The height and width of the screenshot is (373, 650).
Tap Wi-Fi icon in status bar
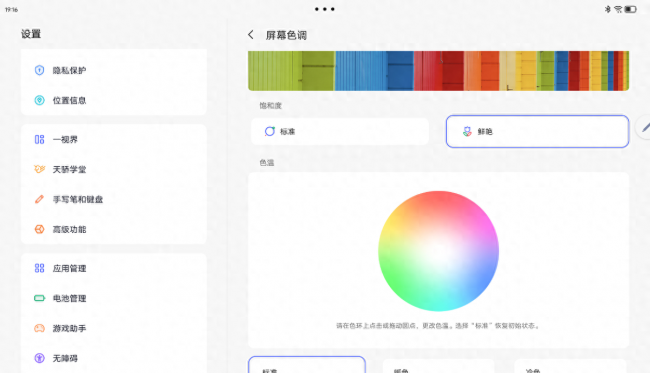tap(618, 9)
